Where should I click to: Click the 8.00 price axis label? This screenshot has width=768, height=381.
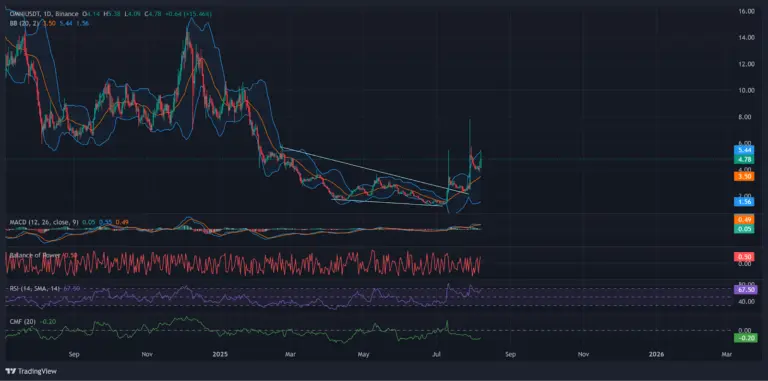(x=746, y=117)
